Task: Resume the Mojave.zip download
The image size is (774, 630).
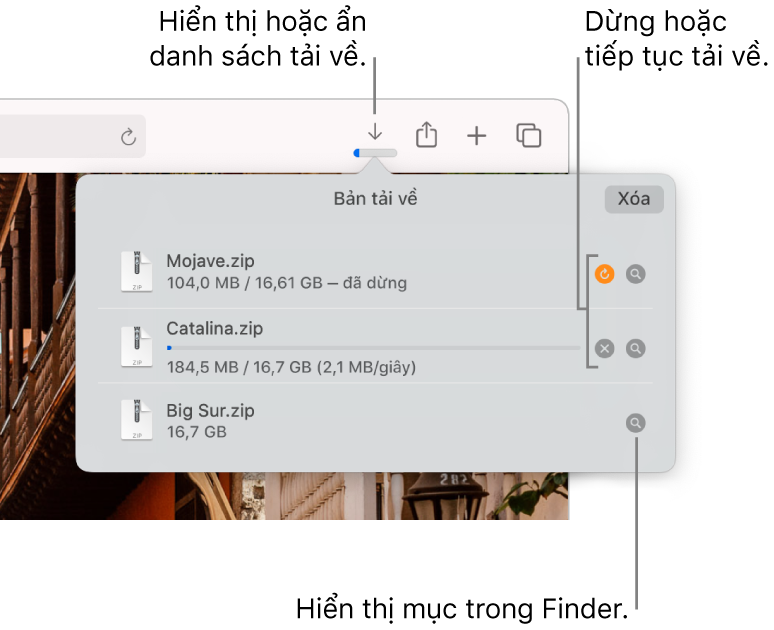Action: click(605, 274)
